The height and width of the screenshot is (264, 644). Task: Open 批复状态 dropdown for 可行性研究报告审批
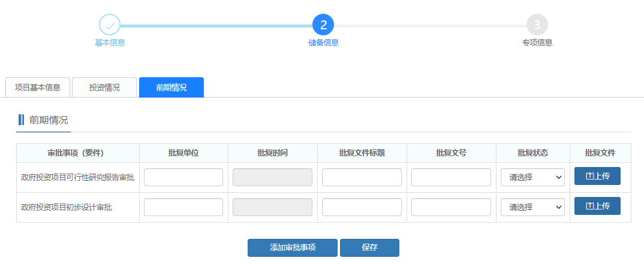532,177
